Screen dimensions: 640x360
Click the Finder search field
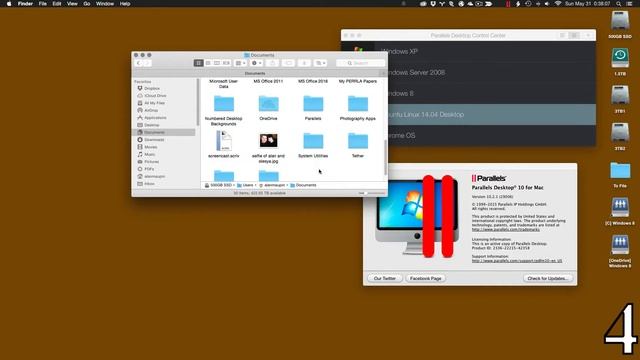click(x=360, y=63)
